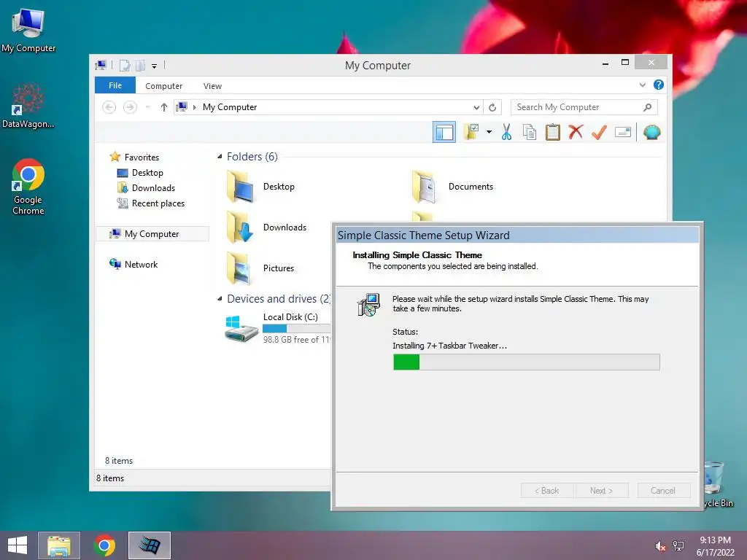Switch to the Computer ribbon tab

[x=164, y=86]
